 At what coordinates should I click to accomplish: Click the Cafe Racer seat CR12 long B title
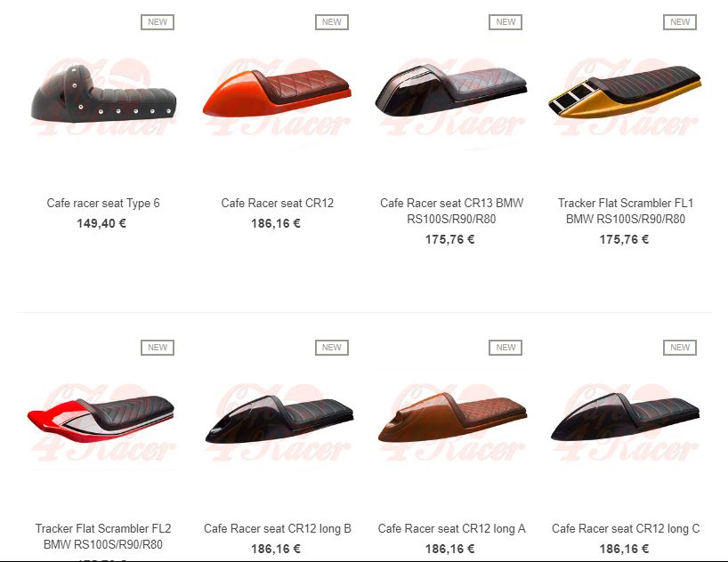277,528
